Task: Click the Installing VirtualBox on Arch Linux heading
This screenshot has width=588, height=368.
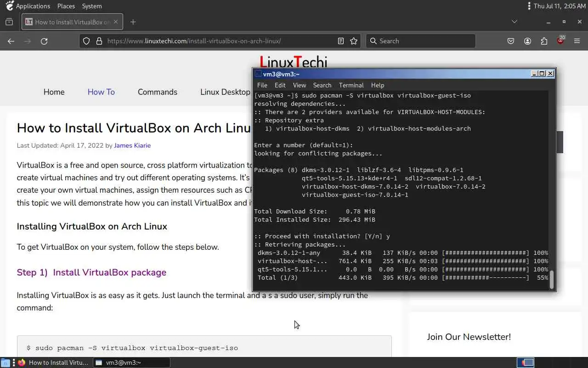Action: click(x=92, y=226)
